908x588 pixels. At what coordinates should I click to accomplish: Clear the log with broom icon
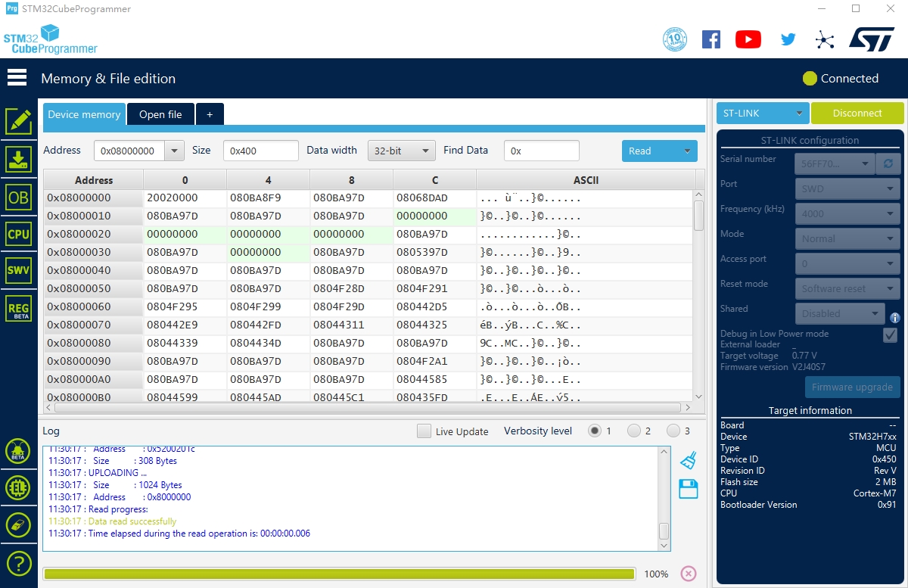pos(688,461)
